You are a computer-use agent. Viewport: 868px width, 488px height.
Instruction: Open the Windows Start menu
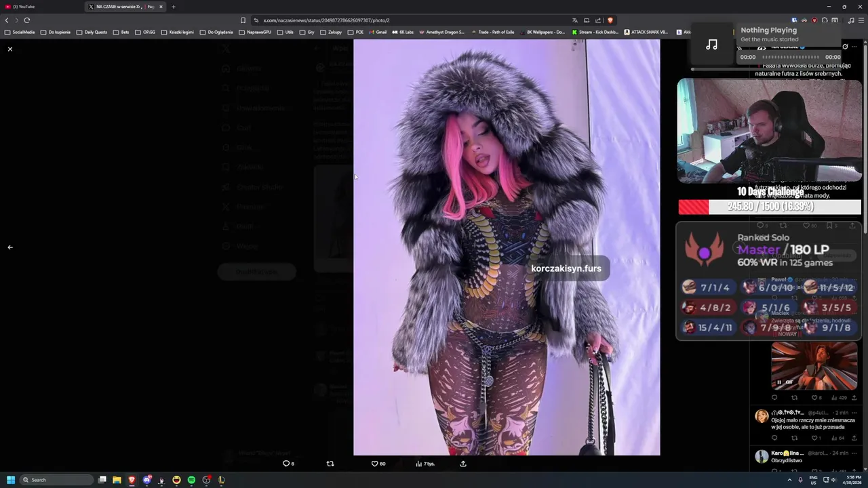[11, 480]
